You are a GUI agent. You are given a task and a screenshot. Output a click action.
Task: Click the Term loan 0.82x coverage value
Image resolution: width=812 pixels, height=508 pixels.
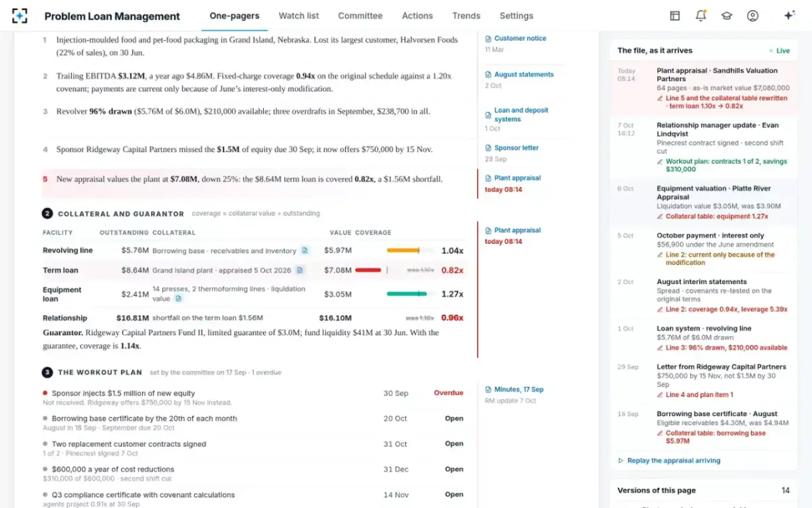point(452,270)
